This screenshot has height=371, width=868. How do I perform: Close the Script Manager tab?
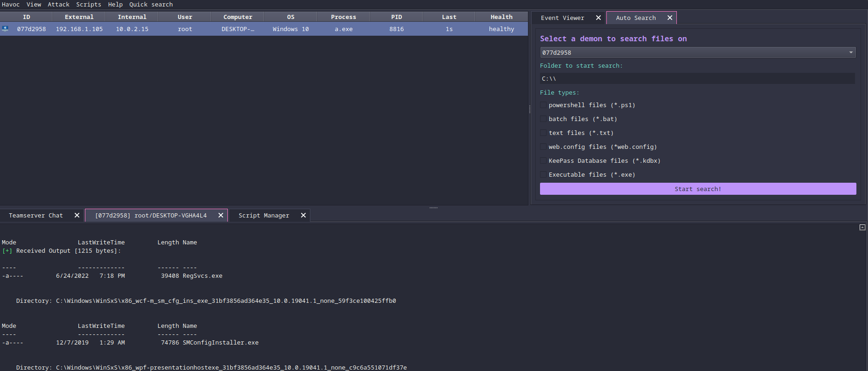(x=303, y=216)
